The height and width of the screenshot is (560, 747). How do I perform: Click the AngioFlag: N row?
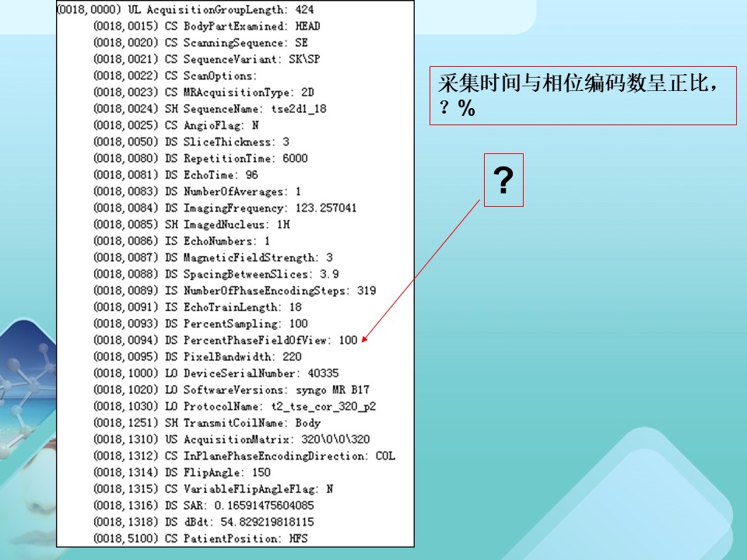[177, 125]
